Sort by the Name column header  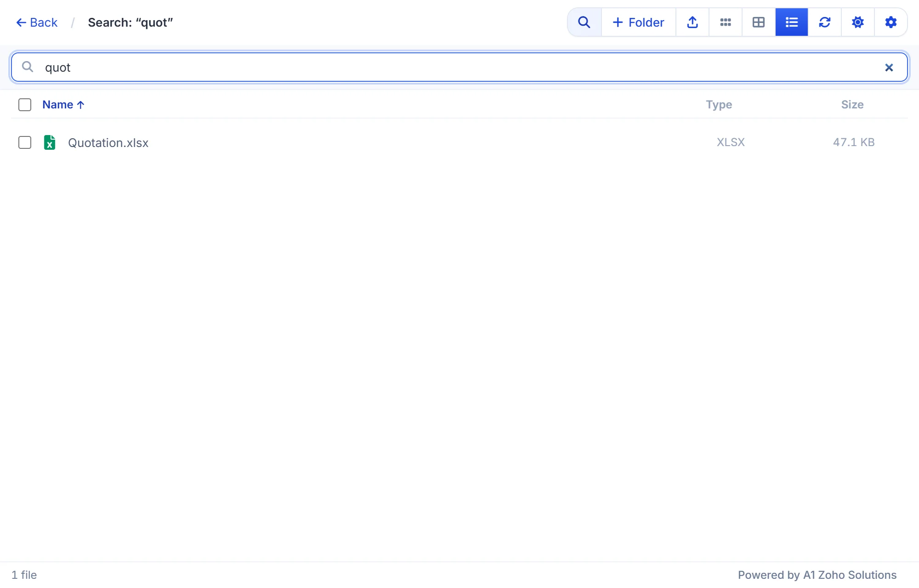[63, 105]
